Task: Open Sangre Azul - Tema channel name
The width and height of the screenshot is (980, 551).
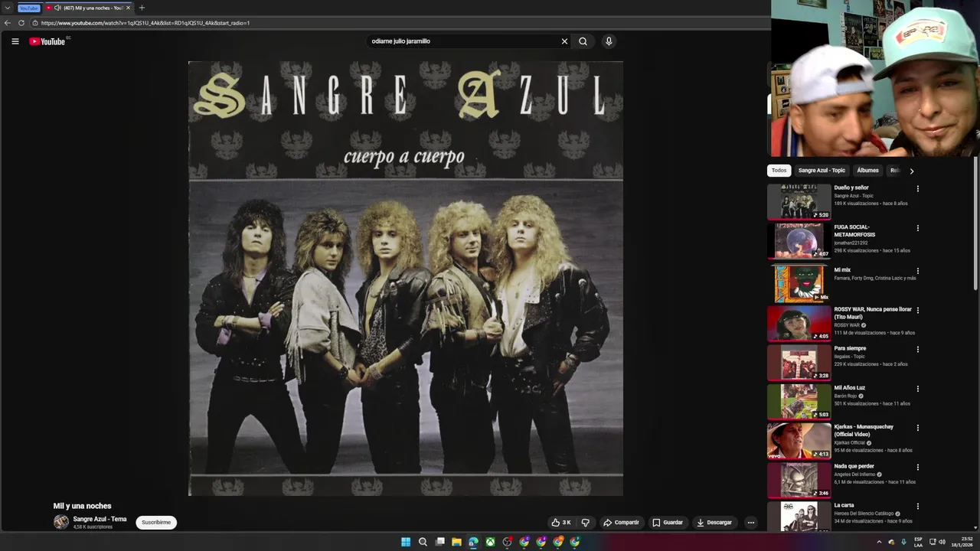Action: point(100,519)
